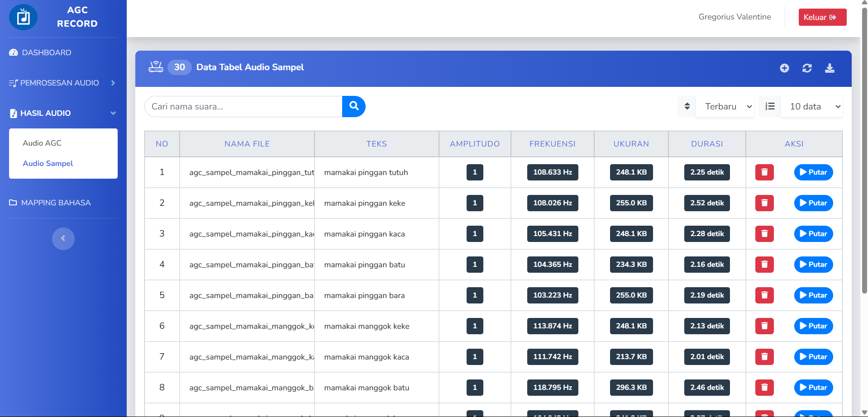Click the search magnifier button

pyautogui.click(x=354, y=106)
